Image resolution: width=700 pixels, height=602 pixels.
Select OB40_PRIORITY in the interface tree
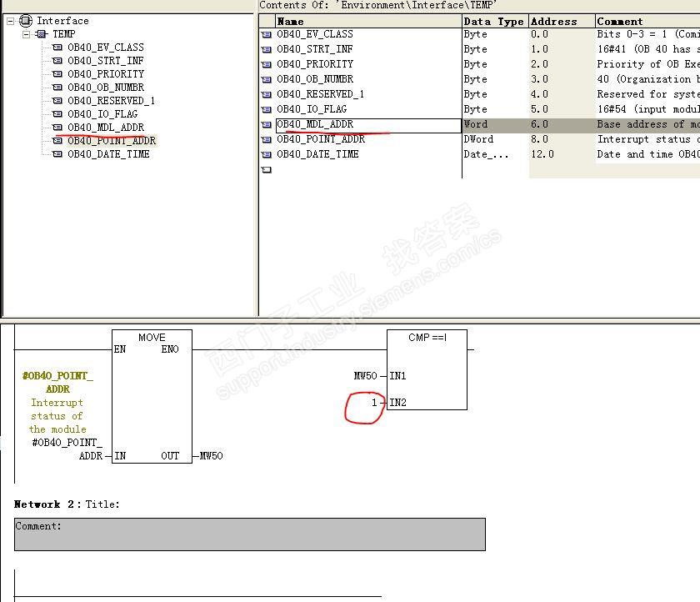coord(106,74)
